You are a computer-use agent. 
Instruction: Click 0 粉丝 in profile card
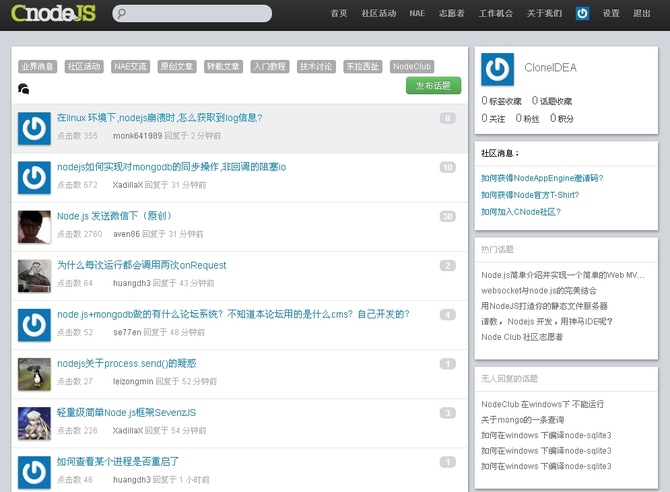pos(527,118)
